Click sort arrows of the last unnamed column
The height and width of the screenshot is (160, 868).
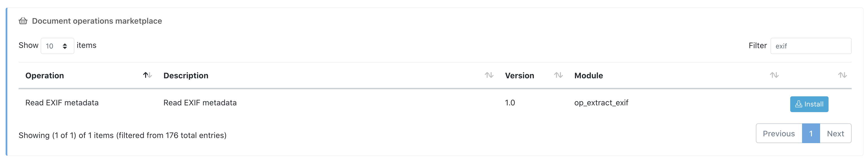coord(842,75)
